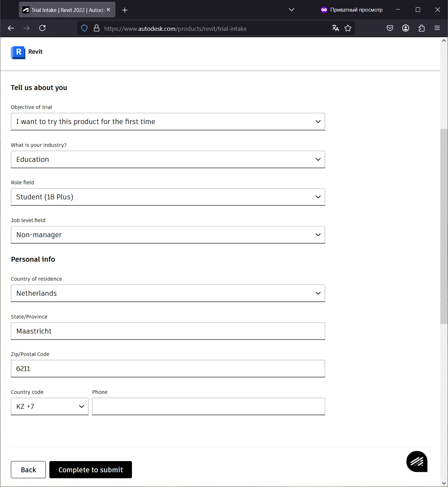448x487 pixels.
Task: Click the Revit logo icon
Action: pyautogui.click(x=18, y=52)
